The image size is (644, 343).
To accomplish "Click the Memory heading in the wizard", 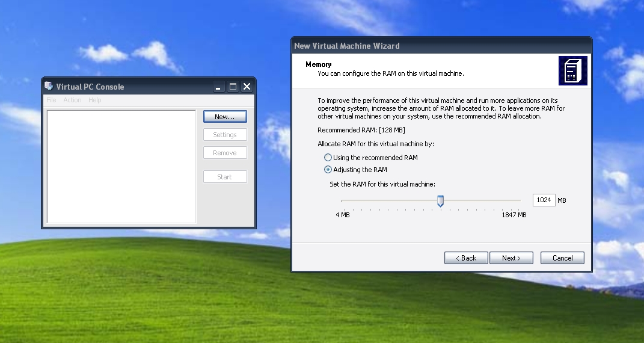I will coord(319,64).
